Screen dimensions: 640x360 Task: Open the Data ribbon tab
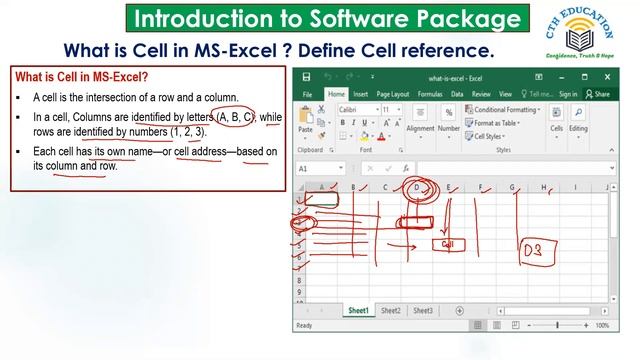tap(457, 94)
